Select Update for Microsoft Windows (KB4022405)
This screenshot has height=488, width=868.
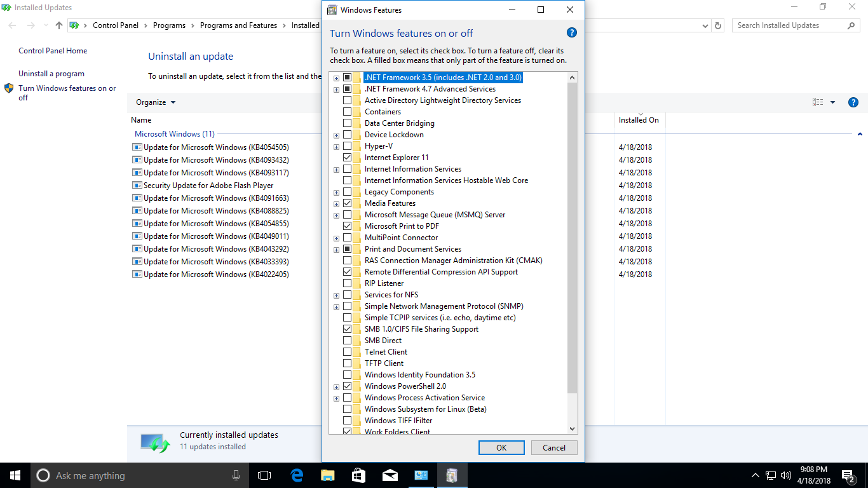point(216,274)
